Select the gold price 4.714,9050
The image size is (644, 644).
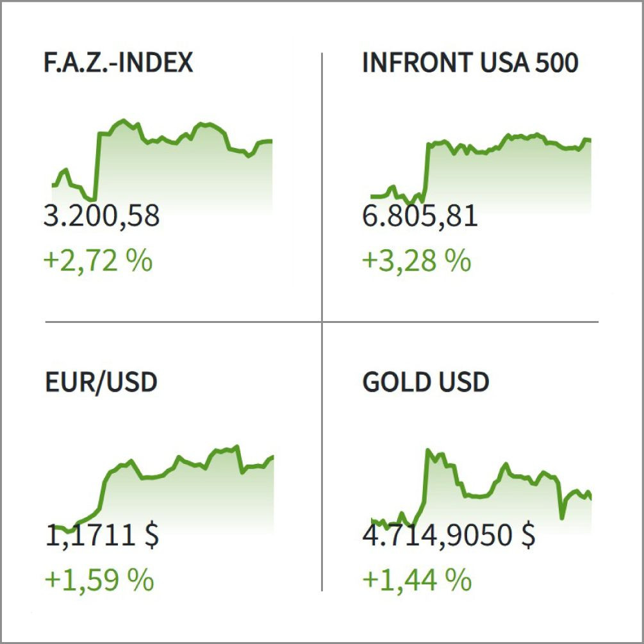click(x=437, y=534)
